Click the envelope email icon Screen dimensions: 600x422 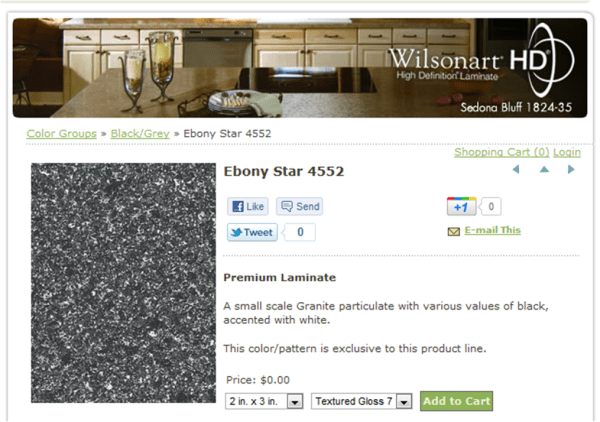[454, 231]
